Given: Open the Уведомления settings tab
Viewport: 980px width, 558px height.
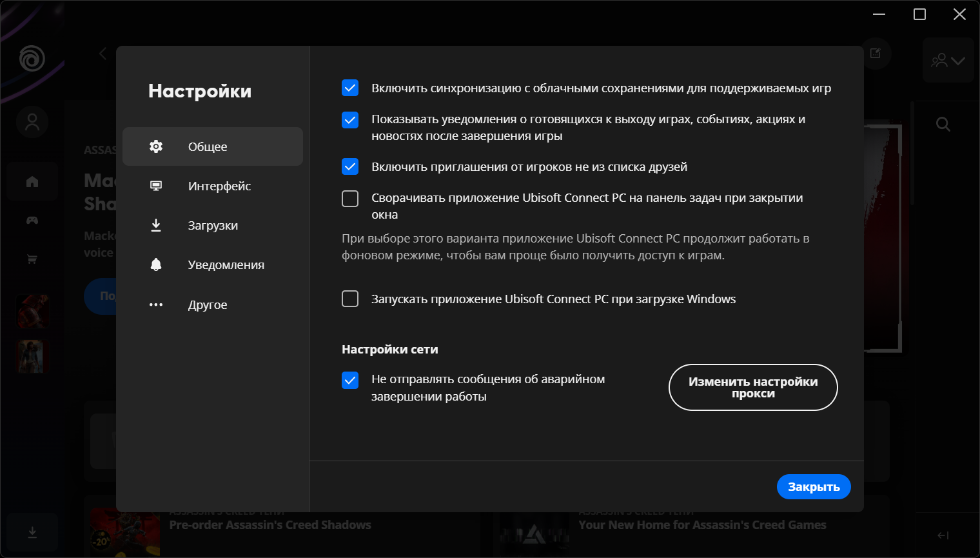Looking at the screenshot, I should (213, 264).
